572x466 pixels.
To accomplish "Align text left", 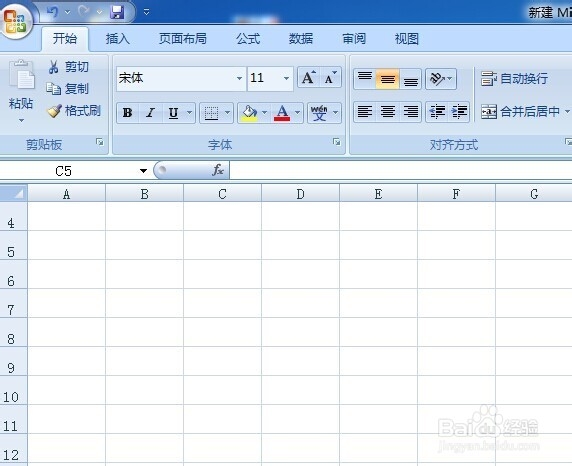I will tap(365, 112).
